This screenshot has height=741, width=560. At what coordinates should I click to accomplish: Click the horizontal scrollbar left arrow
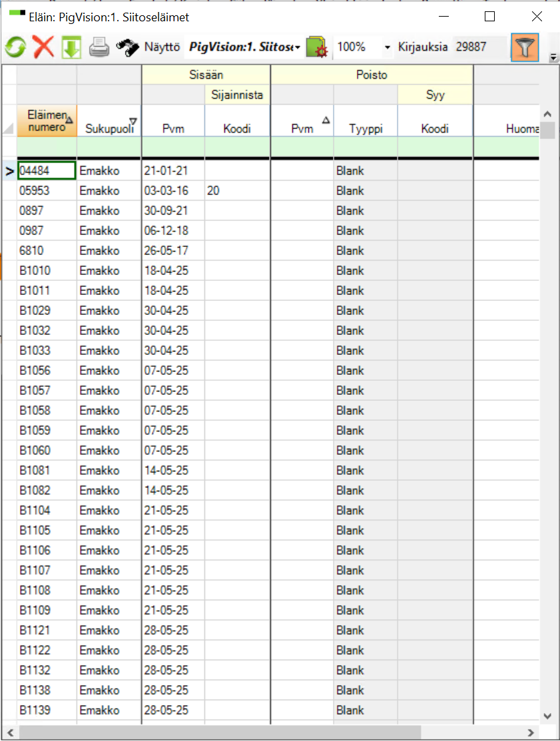click(x=11, y=732)
